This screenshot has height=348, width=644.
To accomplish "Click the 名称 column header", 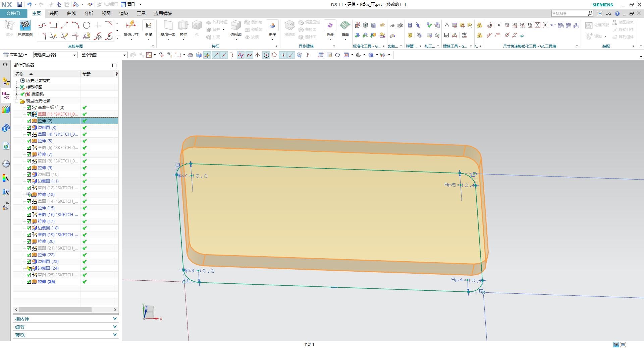I will click(x=47, y=74).
